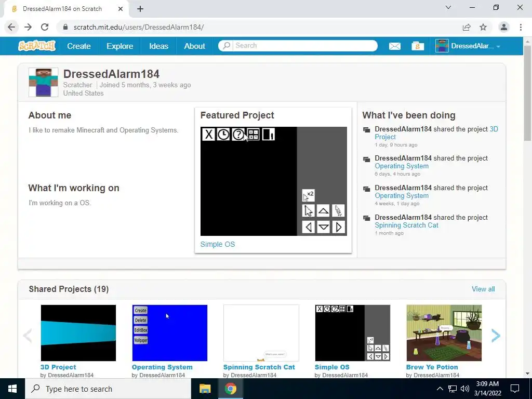Click the "I'm working on a OS." text
This screenshot has height=399, width=532.
pos(60,203)
